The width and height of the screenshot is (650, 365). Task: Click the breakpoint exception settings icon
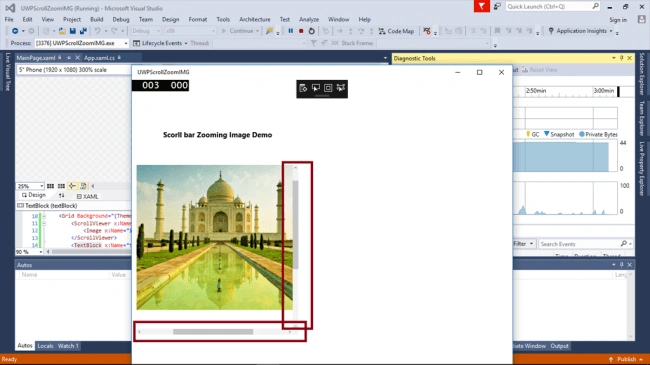pos(427,31)
